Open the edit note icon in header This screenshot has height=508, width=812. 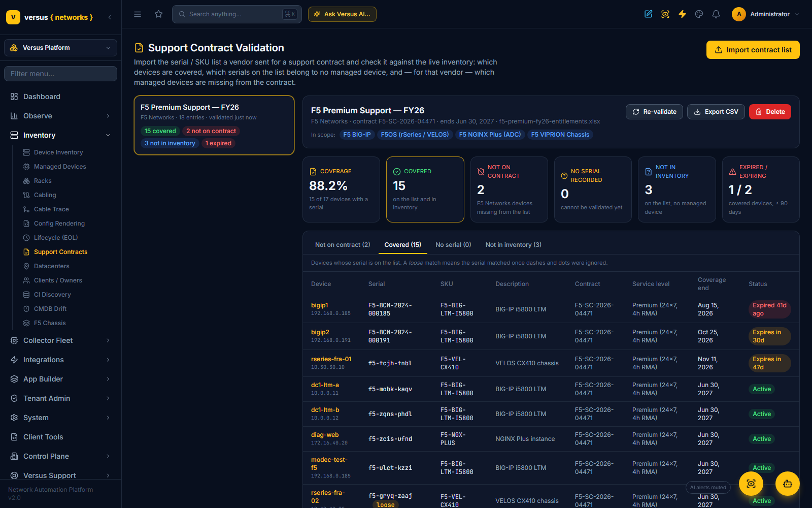click(x=648, y=14)
